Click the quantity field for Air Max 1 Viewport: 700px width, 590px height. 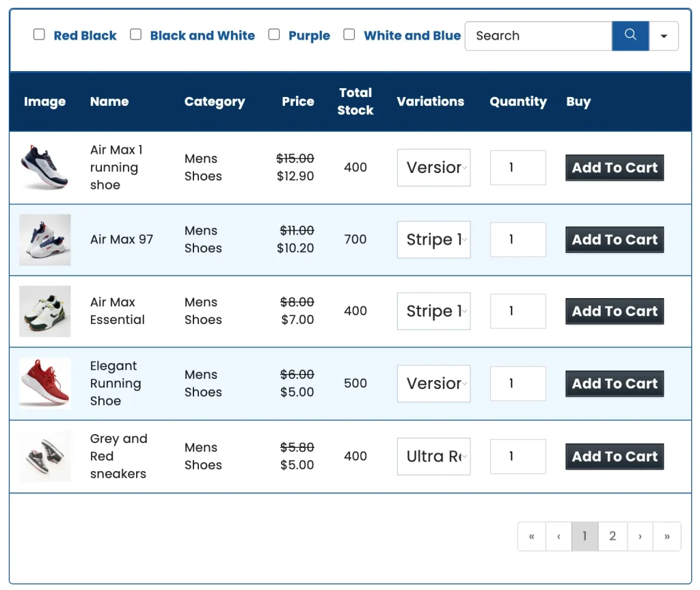tap(517, 167)
